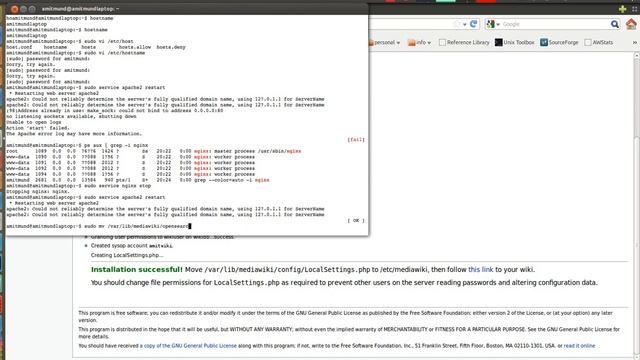This screenshot has width=640, height=360.
Task: Open 'copy of the GNU General Public License' link
Action: pyautogui.click(x=190, y=346)
